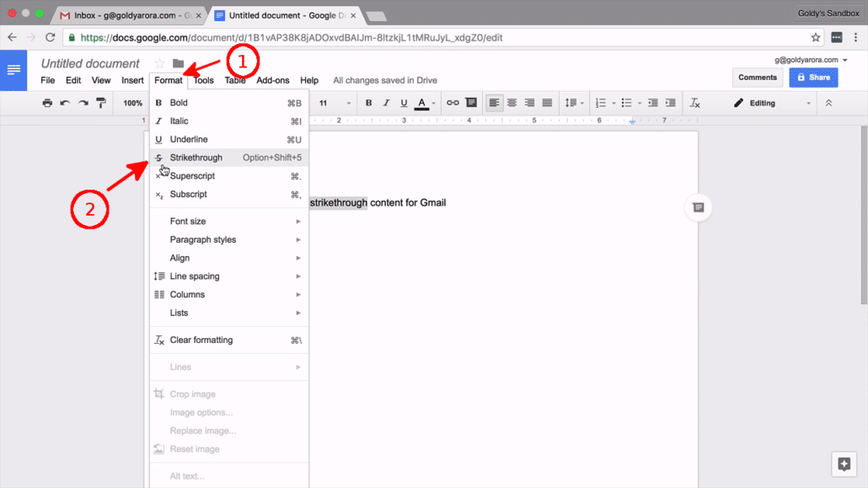This screenshot has height=488, width=868.
Task: Select the Paint format tool
Action: pos(100,102)
